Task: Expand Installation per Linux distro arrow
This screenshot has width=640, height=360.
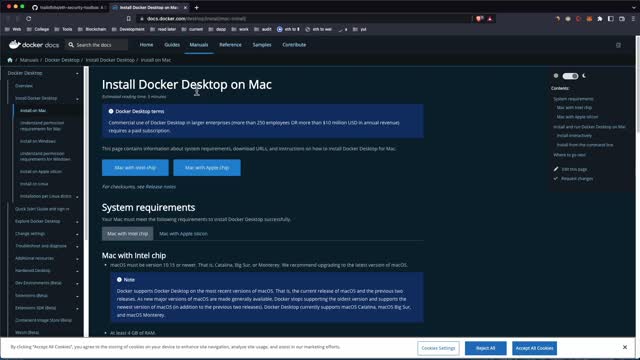Action: click(77, 197)
